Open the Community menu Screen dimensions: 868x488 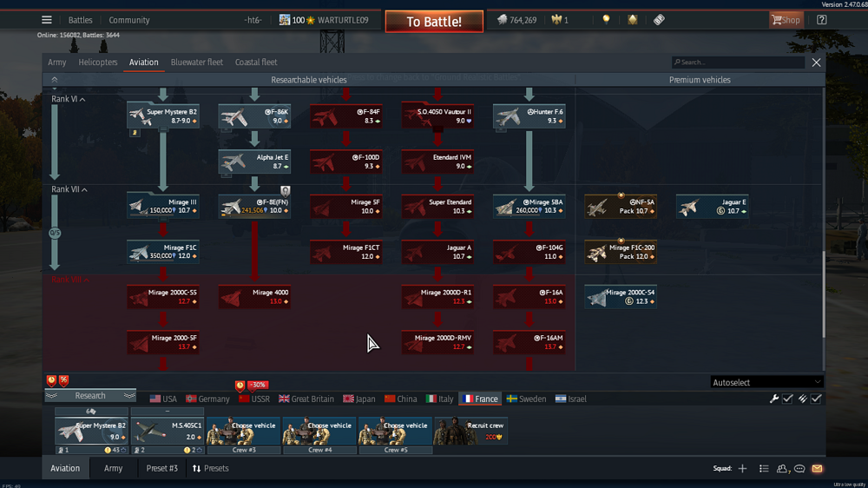click(x=129, y=20)
